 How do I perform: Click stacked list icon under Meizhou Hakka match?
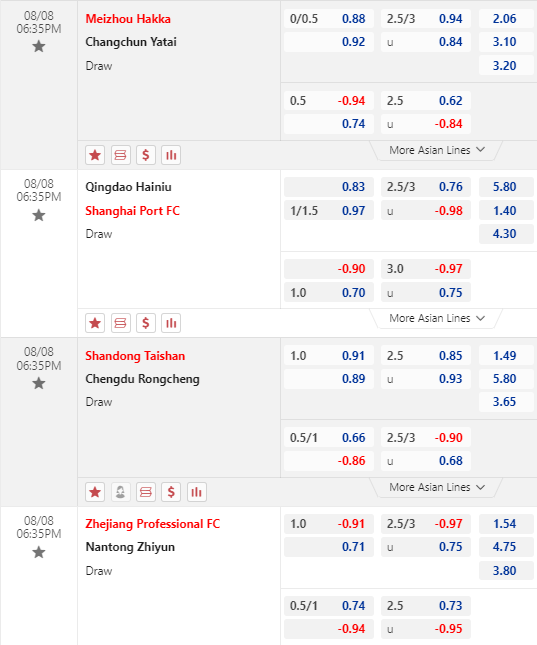click(x=120, y=155)
